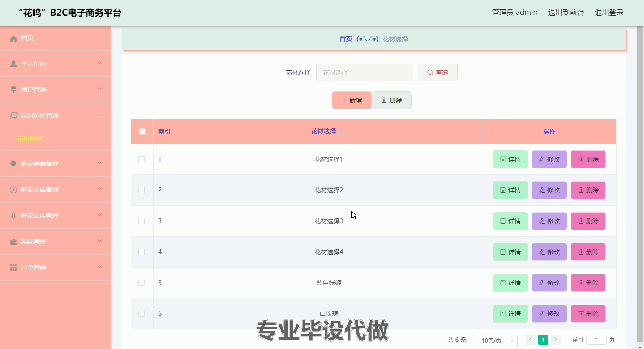Open 首页 in the sidebar
Screen dimensions: 644x349
56,38
